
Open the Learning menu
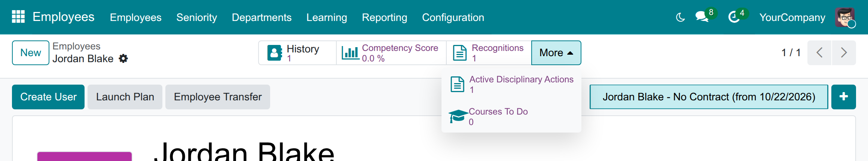click(327, 17)
